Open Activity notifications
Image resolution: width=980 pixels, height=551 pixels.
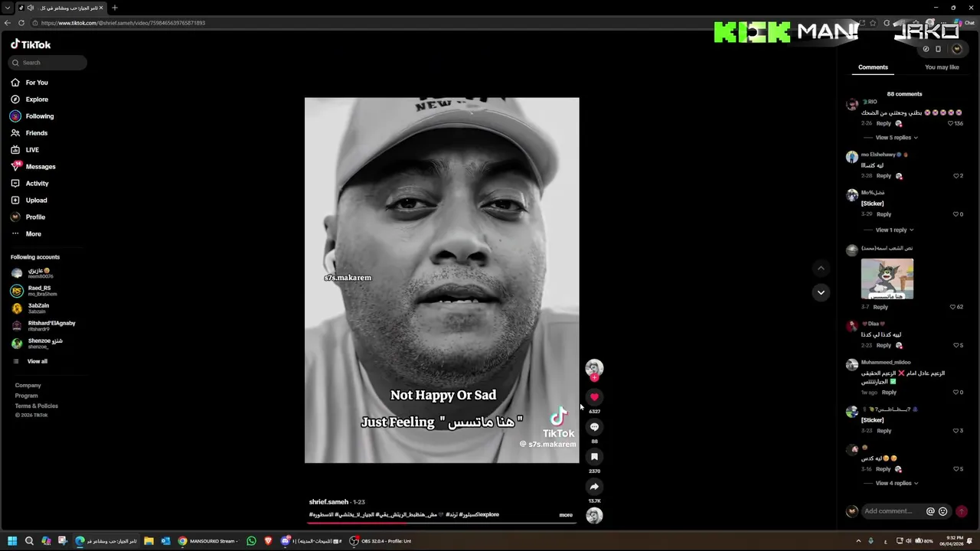[30, 184]
